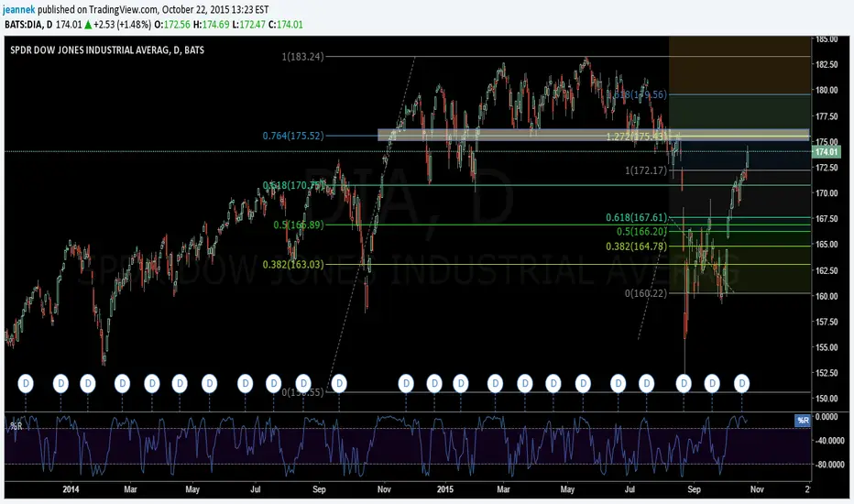Click the 150.00 price axis label

click(x=827, y=399)
